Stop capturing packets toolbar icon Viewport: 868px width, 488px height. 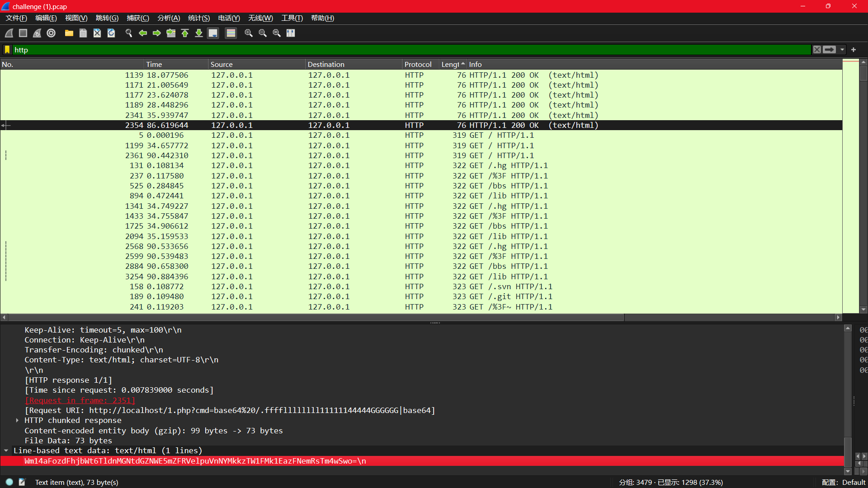point(23,33)
